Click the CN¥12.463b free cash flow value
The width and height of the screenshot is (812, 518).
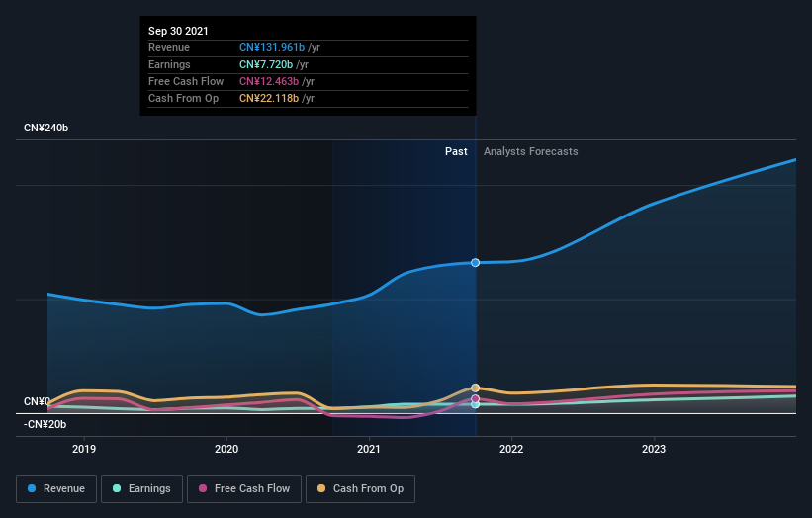[x=269, y=81]
